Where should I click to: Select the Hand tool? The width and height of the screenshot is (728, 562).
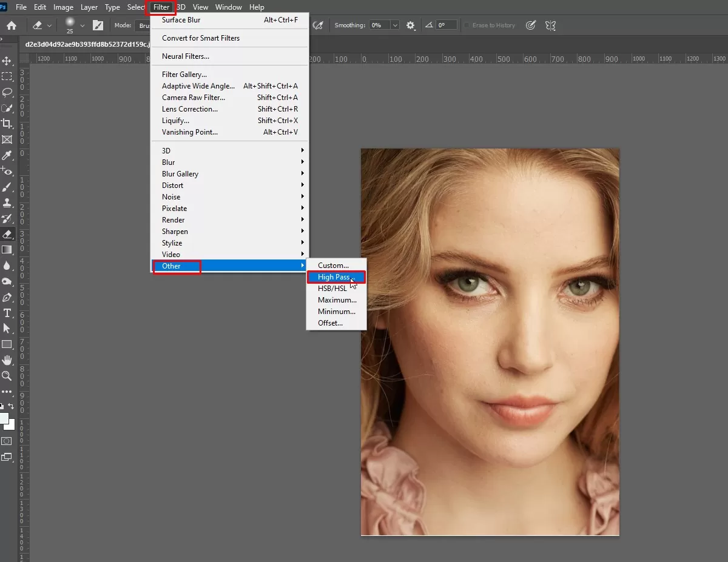7,360
